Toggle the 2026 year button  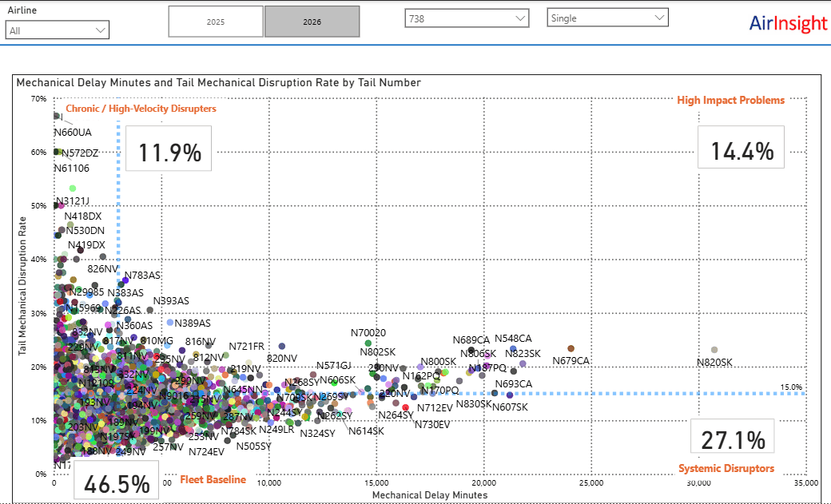(312, 22)
